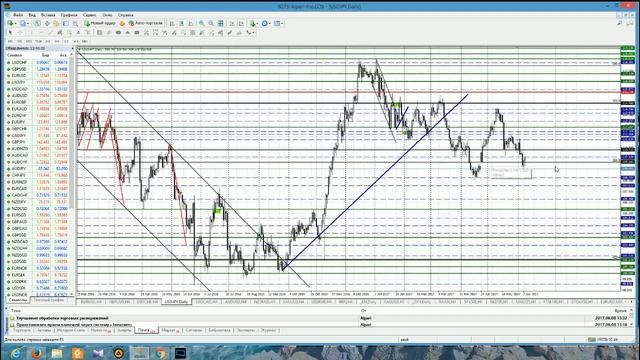
Task: Select the H1 timeframe button
Action: point(48,41)
